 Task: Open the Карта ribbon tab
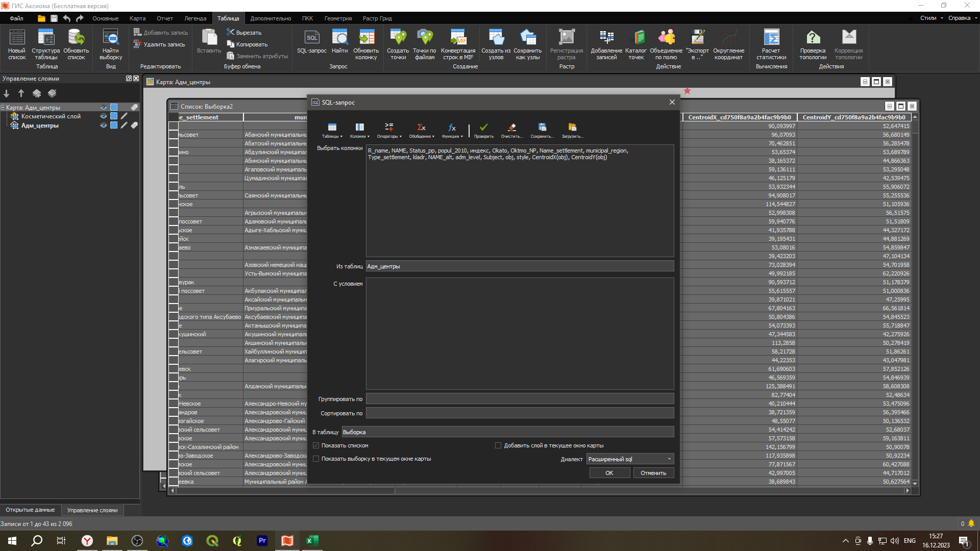pos(137,18)
